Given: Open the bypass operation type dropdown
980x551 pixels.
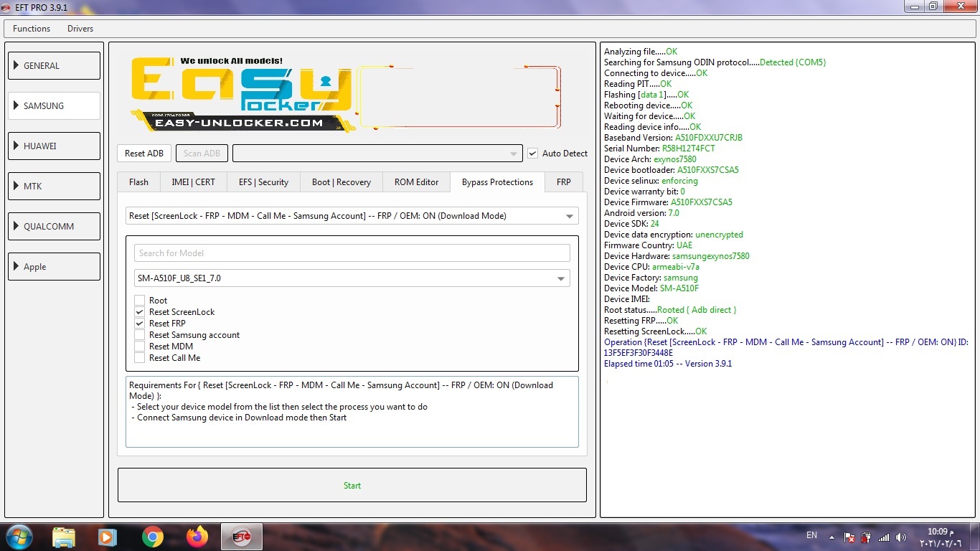Looking at the screenshot, I should tap(352, 216).
